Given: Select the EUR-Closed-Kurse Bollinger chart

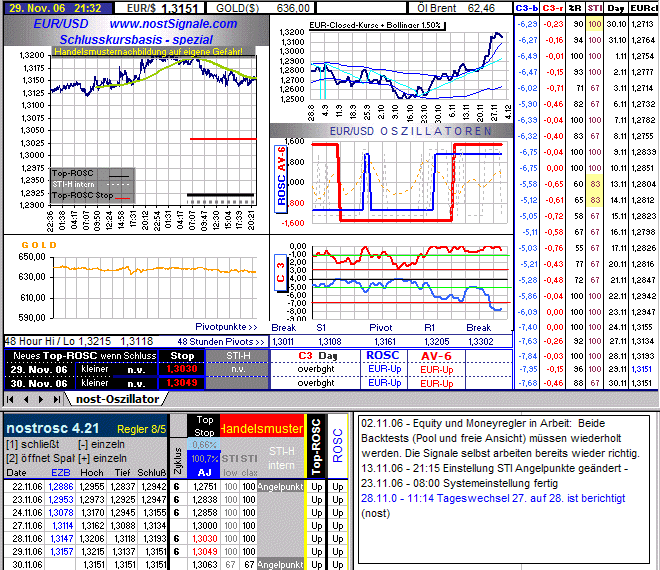Looking at the screenshot, I should 391,70.
